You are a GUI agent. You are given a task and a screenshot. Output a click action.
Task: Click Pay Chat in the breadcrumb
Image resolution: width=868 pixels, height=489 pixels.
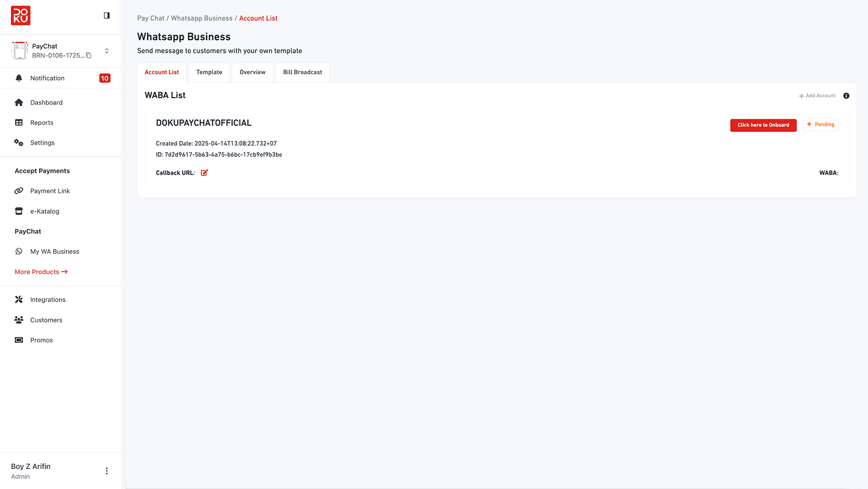[151, 18]
